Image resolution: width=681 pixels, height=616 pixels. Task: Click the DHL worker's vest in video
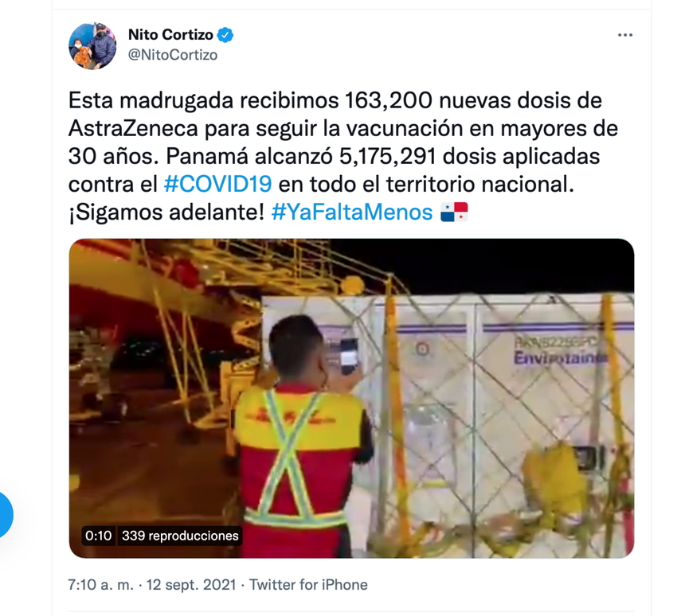[299, 456]
